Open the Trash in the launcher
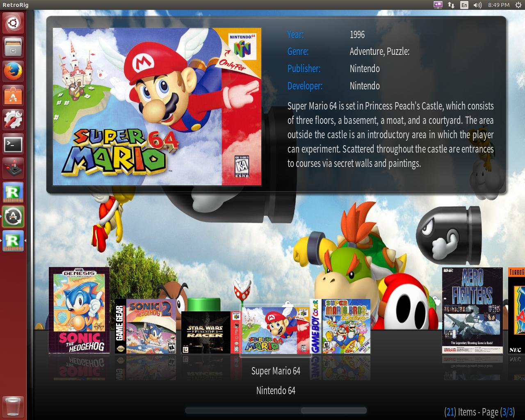This screenshot has width=525, height=420. click(x=13, y=406)
